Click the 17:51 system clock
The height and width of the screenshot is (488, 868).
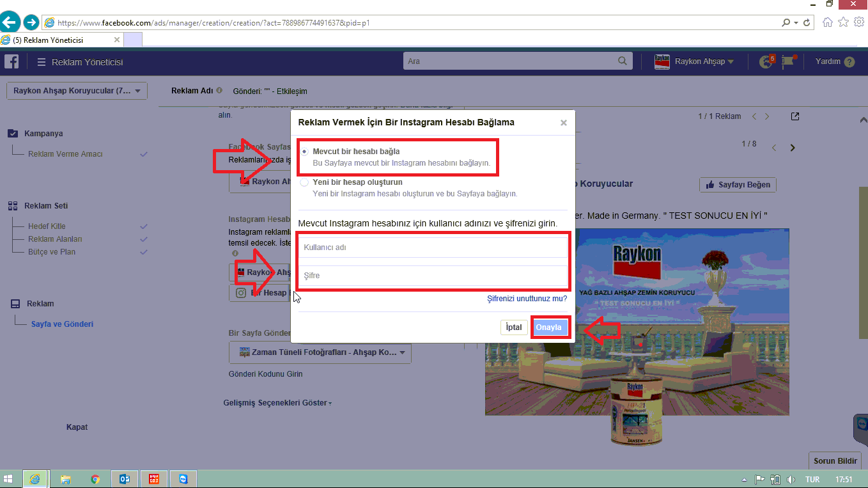[x=844, y=480]
